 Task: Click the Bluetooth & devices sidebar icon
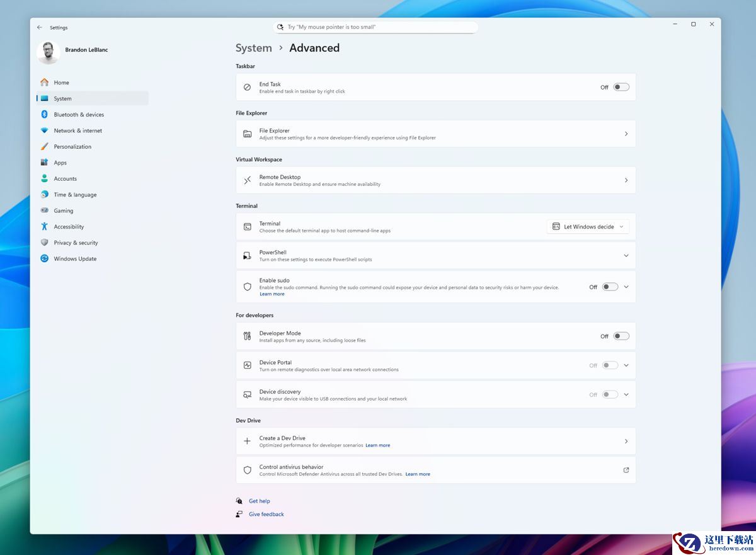44,115
